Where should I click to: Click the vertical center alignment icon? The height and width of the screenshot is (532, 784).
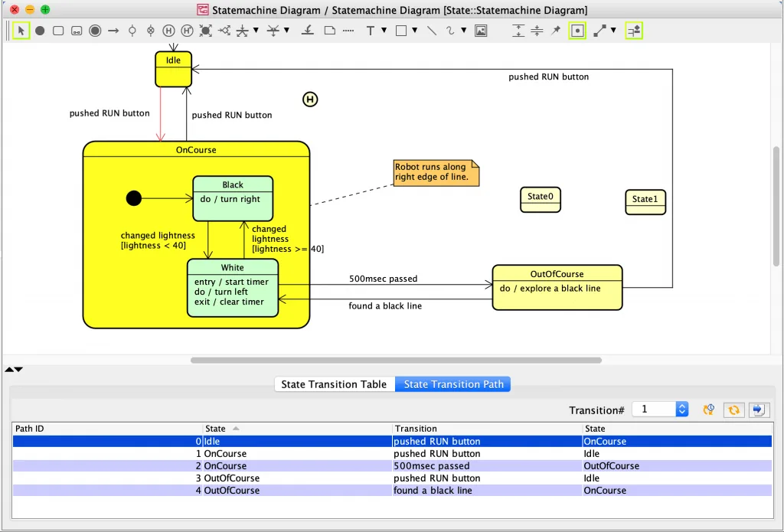[x=537, y=31]
